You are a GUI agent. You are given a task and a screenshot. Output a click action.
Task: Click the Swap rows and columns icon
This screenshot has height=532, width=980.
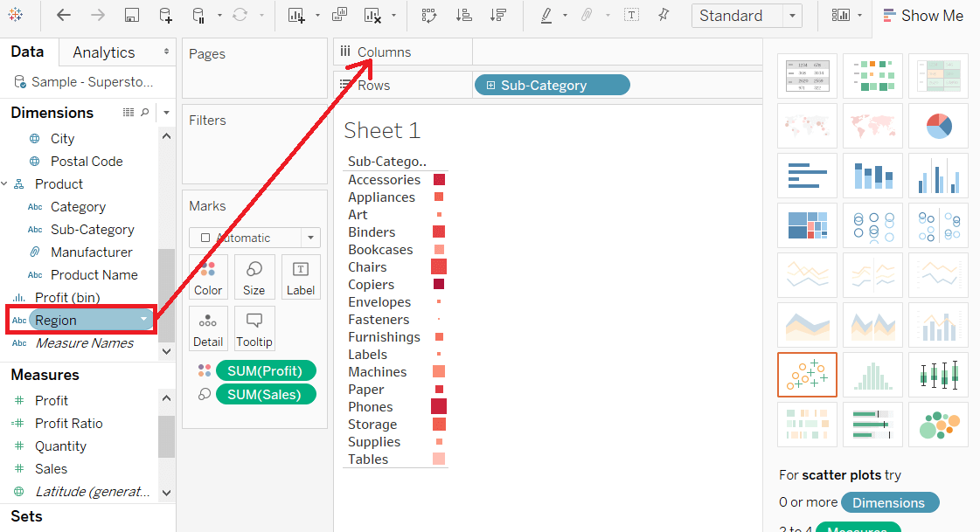[428, 16]
